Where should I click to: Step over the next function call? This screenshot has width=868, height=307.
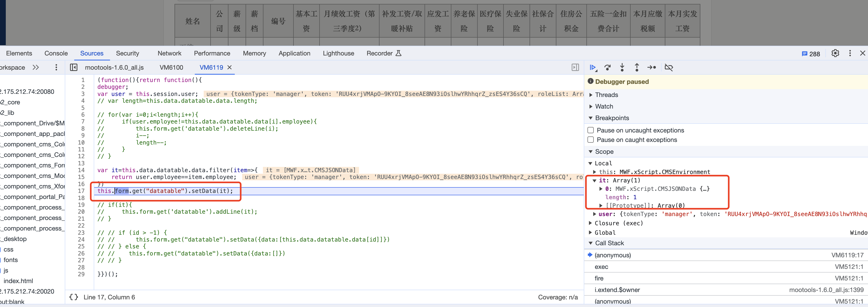(607, 68)
